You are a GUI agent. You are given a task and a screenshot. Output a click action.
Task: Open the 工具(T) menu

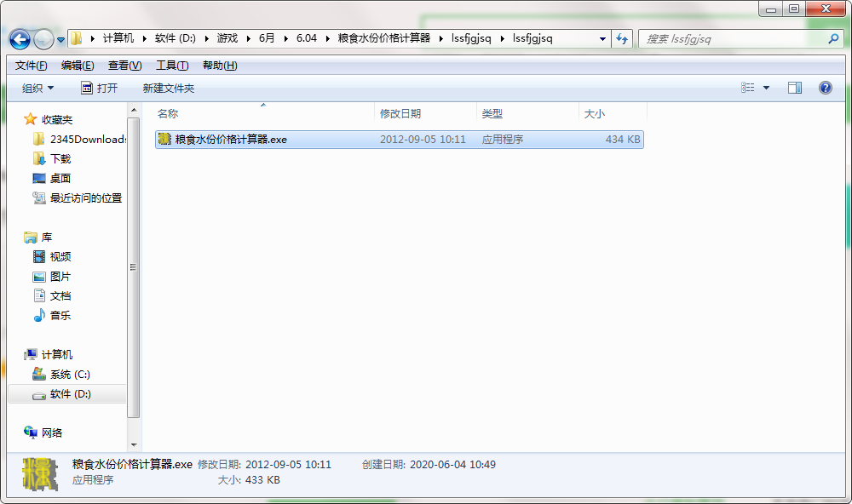pyautogui.click(x=172, y=66)
